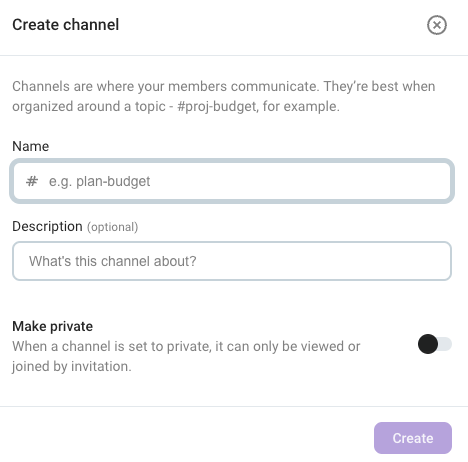Click the #proj-budget example text
The image size is (468, 462).
[x=217, y=107]
